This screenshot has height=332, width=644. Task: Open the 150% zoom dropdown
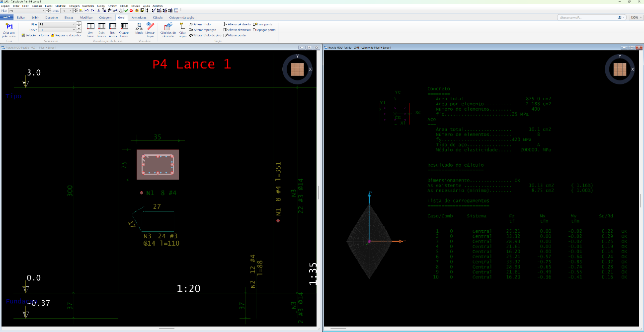(635, 17)
